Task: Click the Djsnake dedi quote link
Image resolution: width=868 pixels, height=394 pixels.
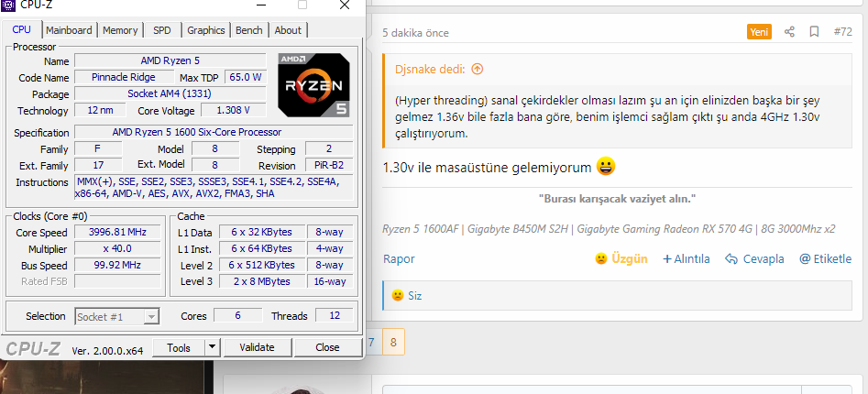Action: (x=431, y=69)
